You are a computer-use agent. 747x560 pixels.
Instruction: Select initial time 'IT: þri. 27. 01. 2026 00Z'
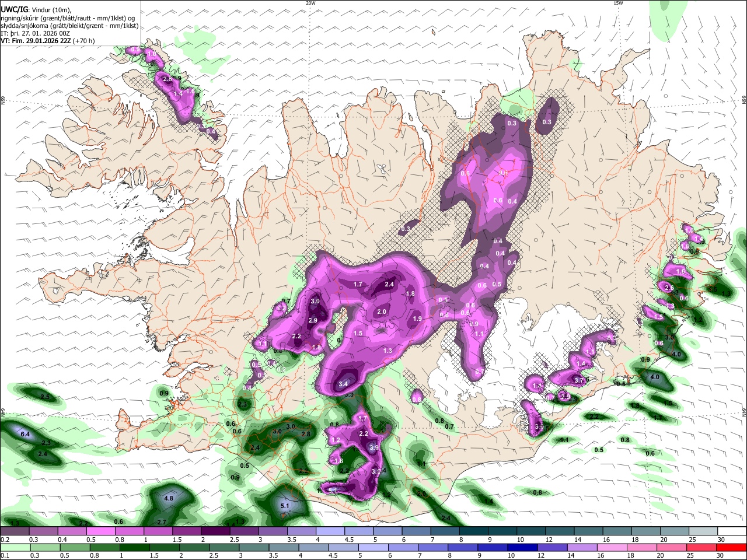[x=34, y=33]
